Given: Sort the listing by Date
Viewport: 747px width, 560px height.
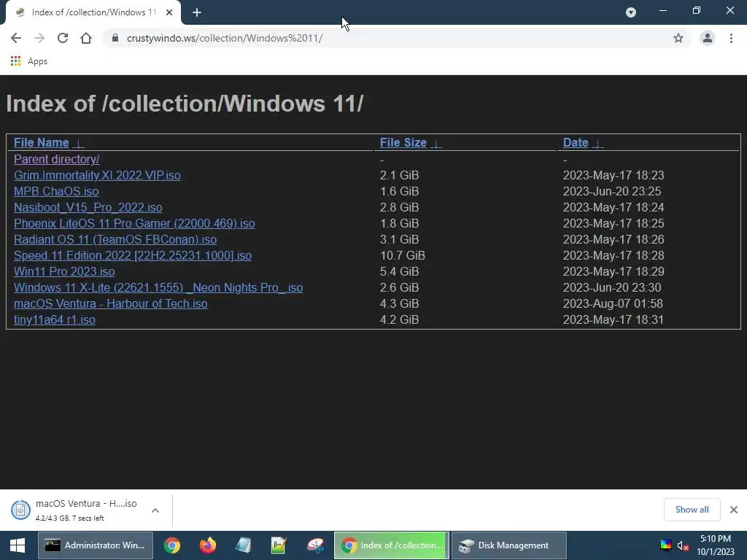Looking at the screenshot, I should click(576, 142).
